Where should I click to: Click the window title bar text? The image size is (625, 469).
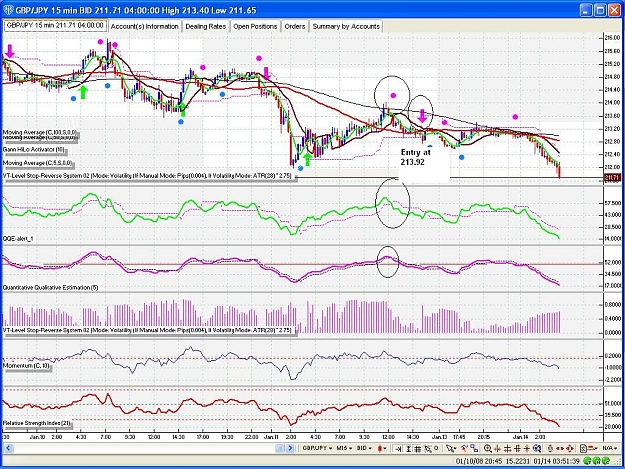pyautogui.click(x=136, y=10)
